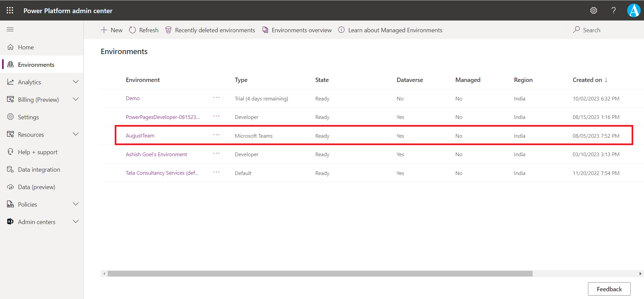Collapse the navigation hamburger menu
Viewport: 644px width, 299px height.
tap(10, 30)
